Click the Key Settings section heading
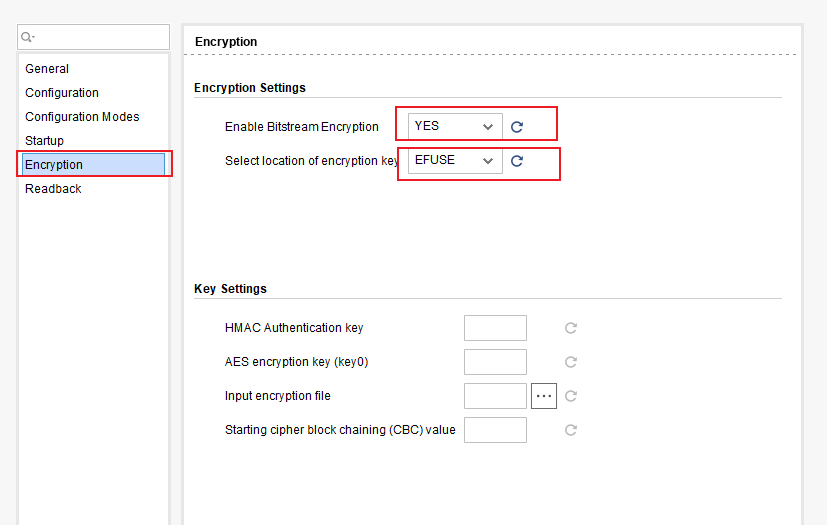The width and height of the screenshot is (827, 525). click(x=230, y=289)
